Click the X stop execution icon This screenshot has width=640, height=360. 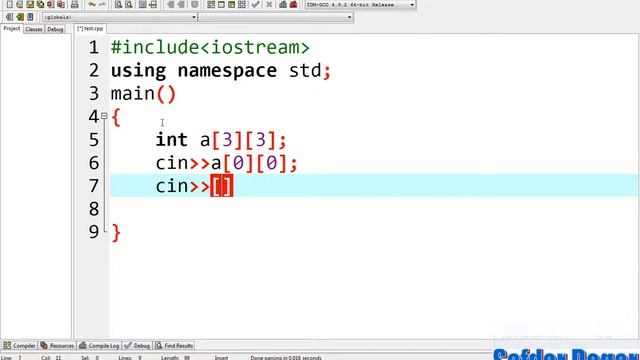269,4
